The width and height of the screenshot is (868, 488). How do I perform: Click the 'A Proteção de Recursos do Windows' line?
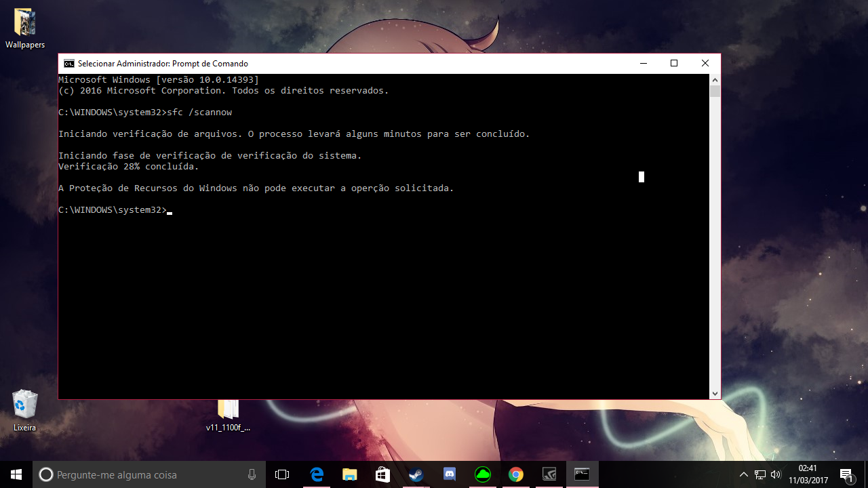pyautogui.click(x=256, y=188)
